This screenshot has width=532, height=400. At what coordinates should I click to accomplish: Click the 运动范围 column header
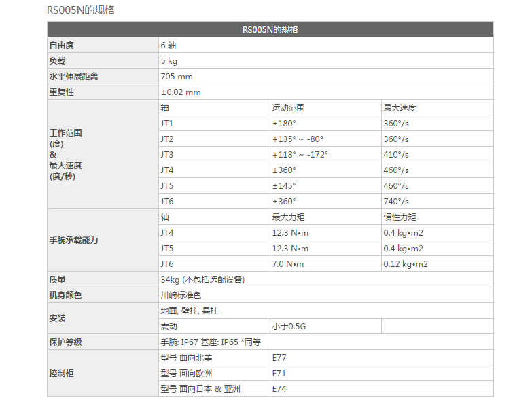[289, 108]
